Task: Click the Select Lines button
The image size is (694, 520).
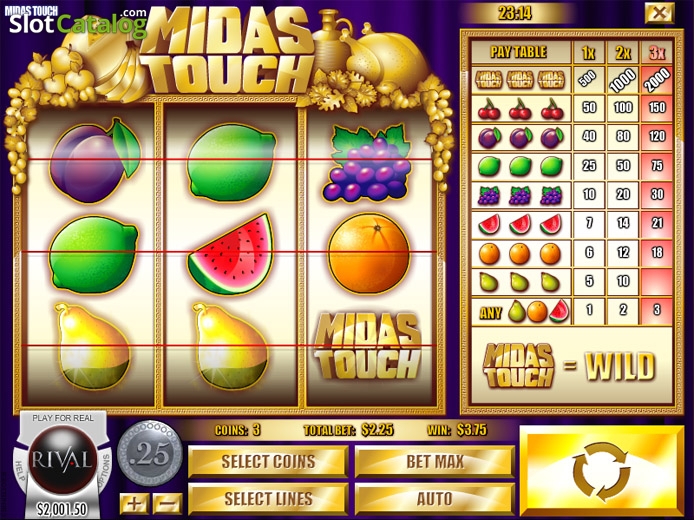Action: point(268,499)
